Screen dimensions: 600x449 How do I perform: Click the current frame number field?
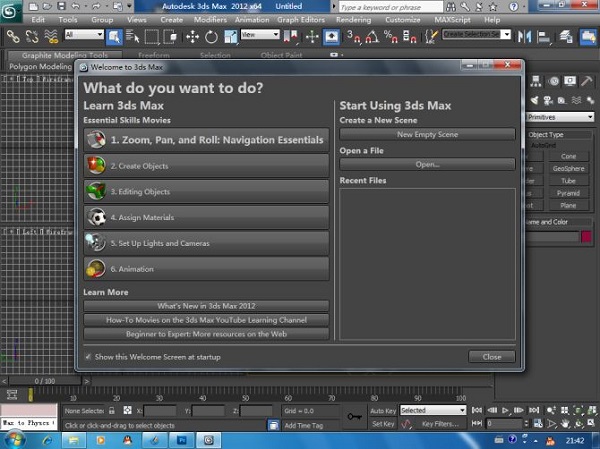pos(504,423)
